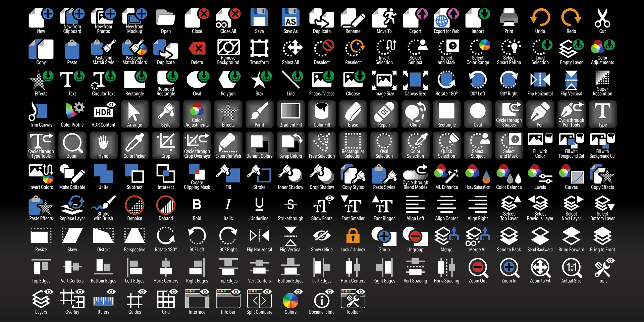Toggle the Grid visibility icon
This screenshot has height=322, width=644.
tap(167, 298)
